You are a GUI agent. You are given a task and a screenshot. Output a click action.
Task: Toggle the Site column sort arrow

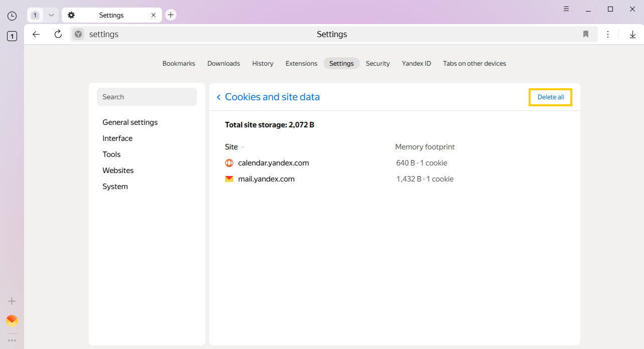click(x=243, y=147)
